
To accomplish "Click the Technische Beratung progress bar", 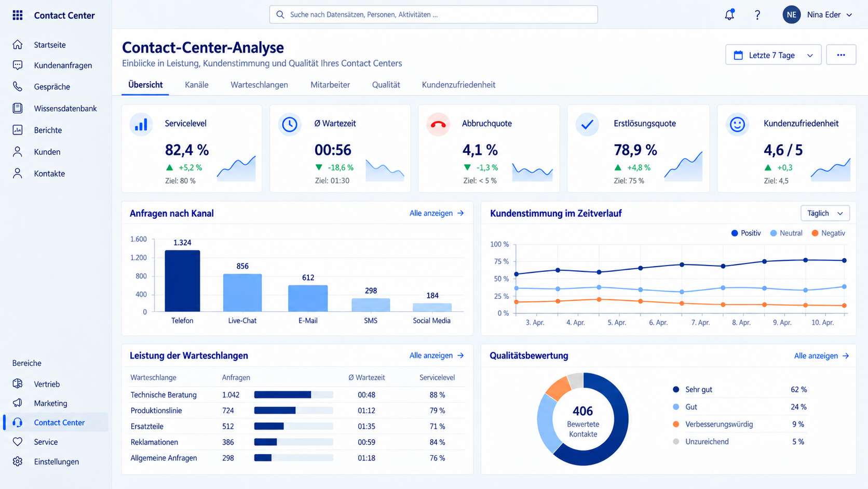I will (x=293, y=395).
